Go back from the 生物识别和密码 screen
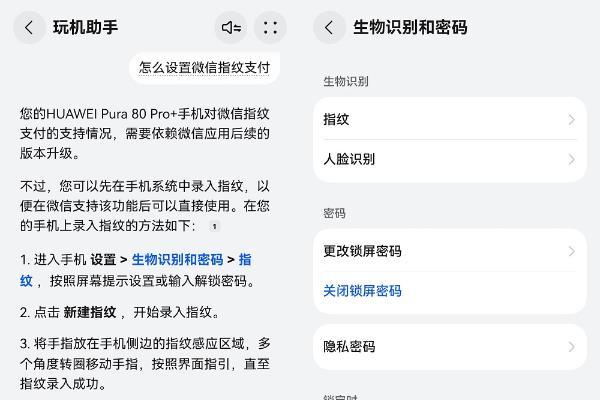This screenshot has height=400, width=600. pyautogui.click(x=329, y=28)
